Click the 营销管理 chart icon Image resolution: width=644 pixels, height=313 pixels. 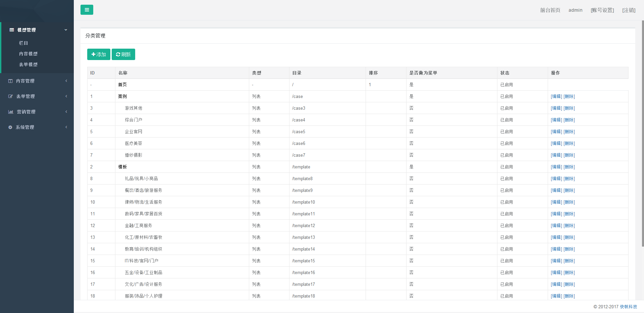11,112
